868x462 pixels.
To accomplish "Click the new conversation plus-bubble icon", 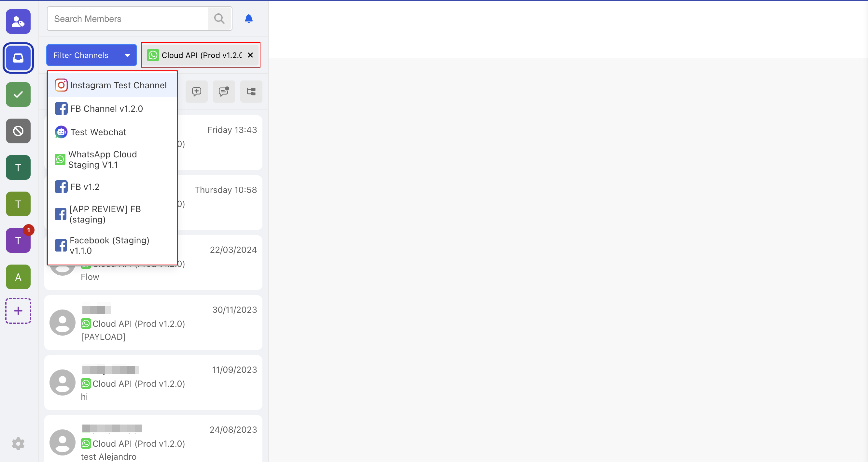I will 196,91.
